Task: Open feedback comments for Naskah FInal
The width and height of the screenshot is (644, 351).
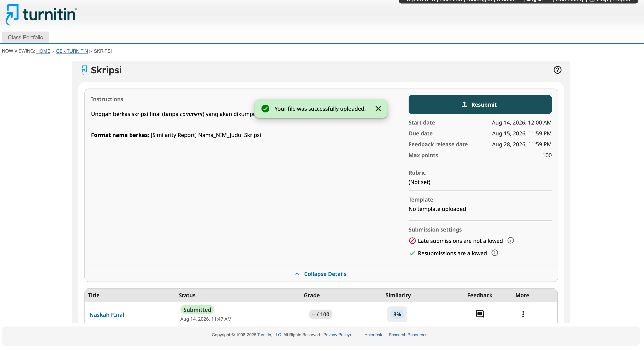Action: [480, 314]
